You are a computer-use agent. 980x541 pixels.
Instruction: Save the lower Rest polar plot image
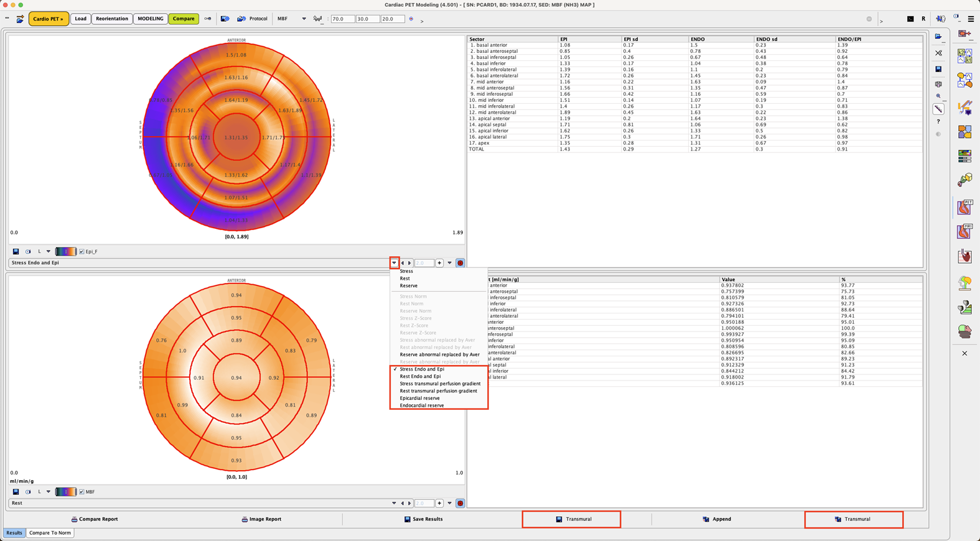click(16, 492)
